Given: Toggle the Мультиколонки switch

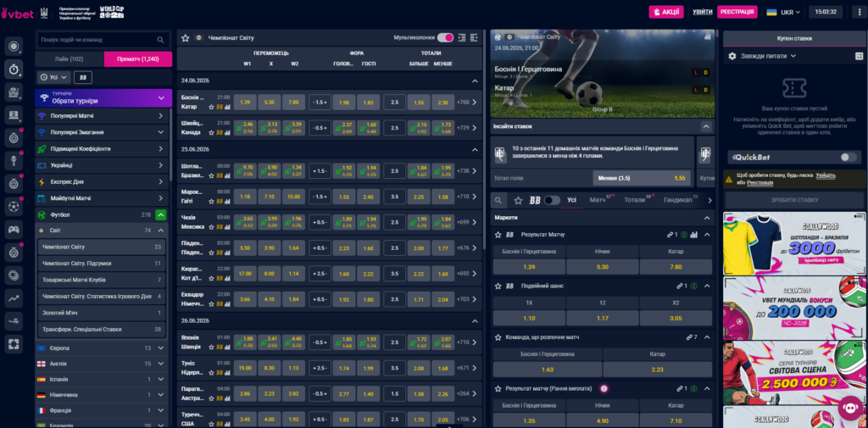Looking at the screenshot, I should (x=445, y=37).
